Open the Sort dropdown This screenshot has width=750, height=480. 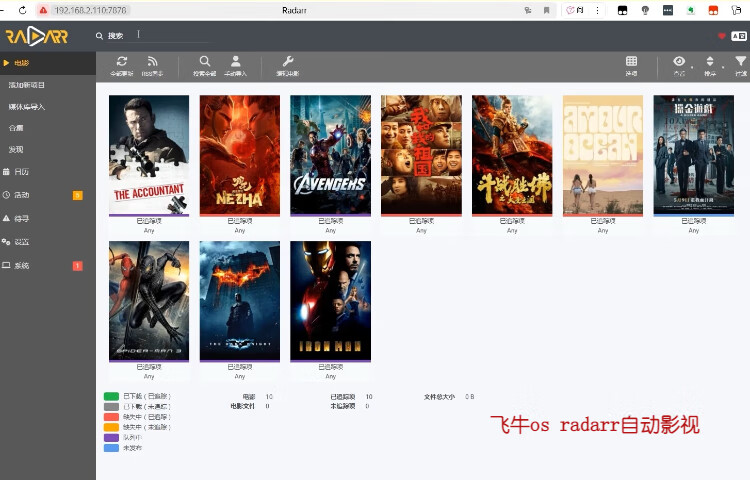[710, 62]
